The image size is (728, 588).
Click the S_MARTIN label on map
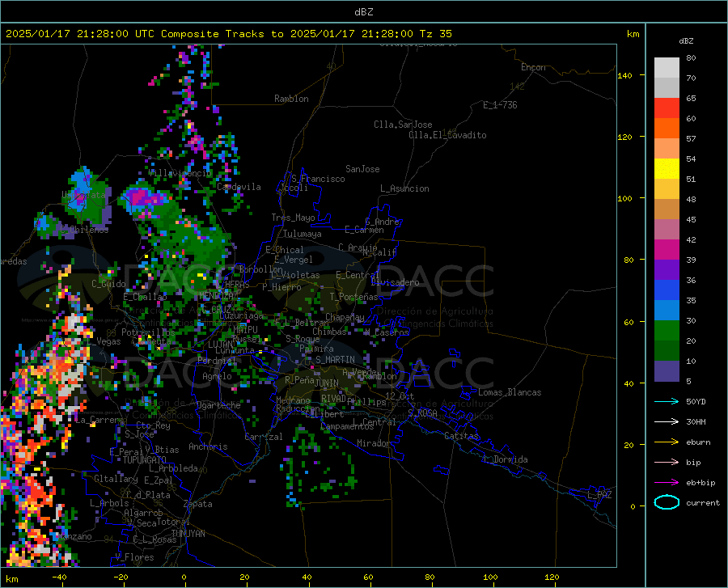335,360
